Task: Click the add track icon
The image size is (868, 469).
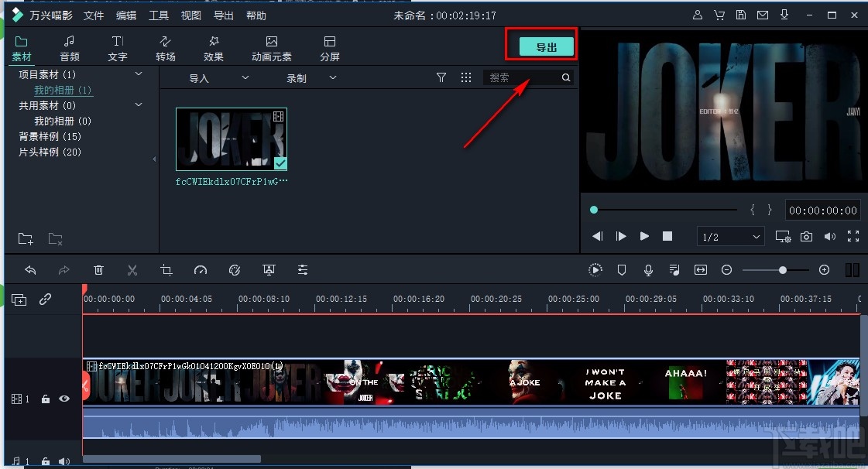Action: (19, 300)
